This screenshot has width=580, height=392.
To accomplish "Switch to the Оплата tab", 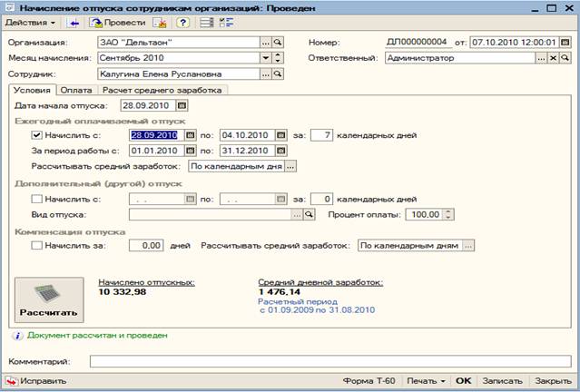I will point(77,90).
